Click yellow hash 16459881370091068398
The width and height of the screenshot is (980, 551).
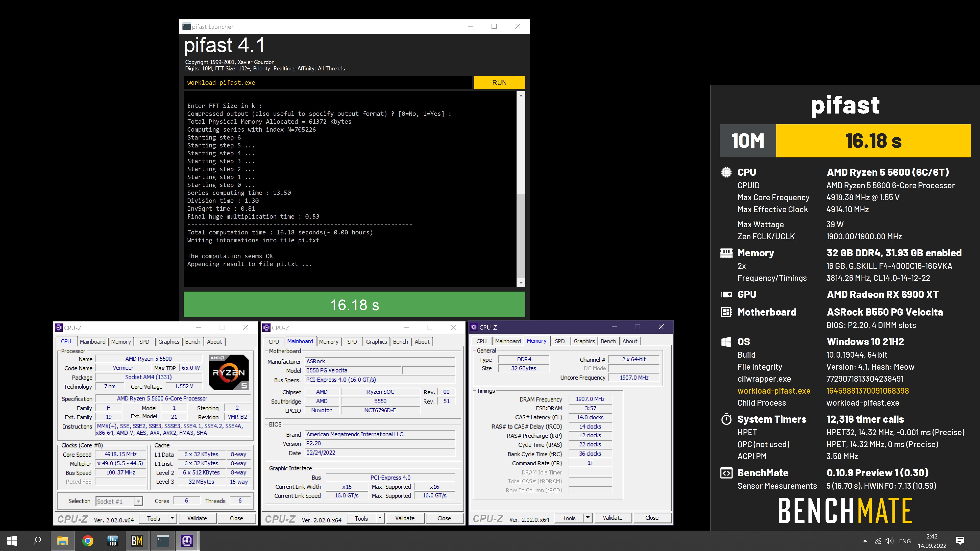(867, 391)
